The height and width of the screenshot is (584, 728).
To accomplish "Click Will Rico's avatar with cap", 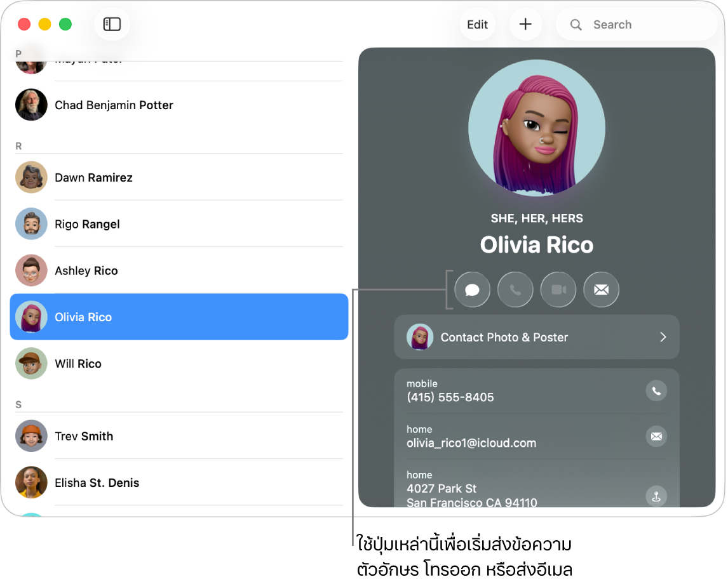I will tap(31, 363).
